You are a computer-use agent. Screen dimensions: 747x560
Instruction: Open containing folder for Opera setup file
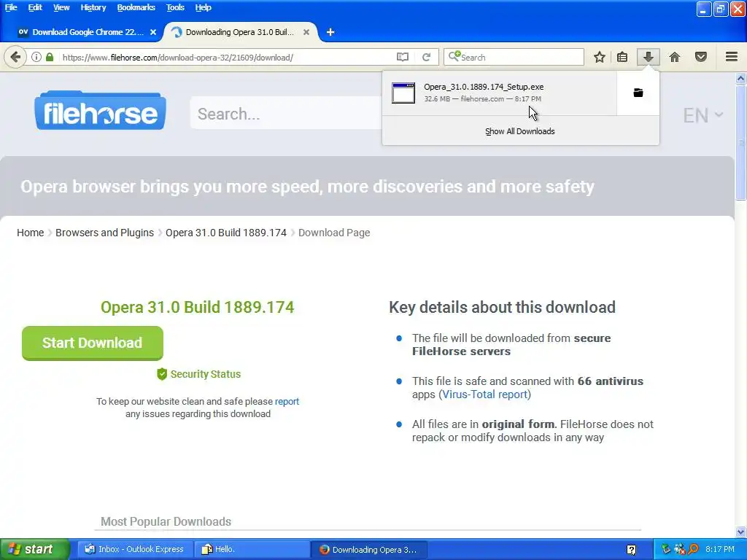pyautogui.click(x=638, y=93)
